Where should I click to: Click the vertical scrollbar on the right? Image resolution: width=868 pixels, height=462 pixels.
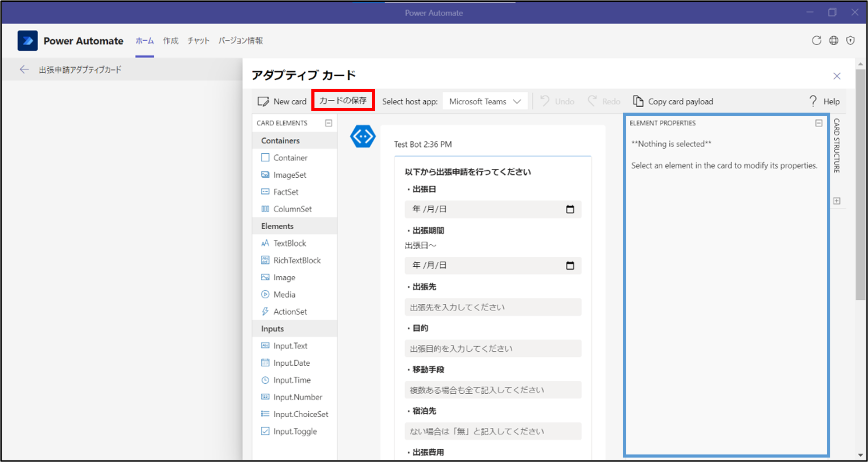coord(860,184)
